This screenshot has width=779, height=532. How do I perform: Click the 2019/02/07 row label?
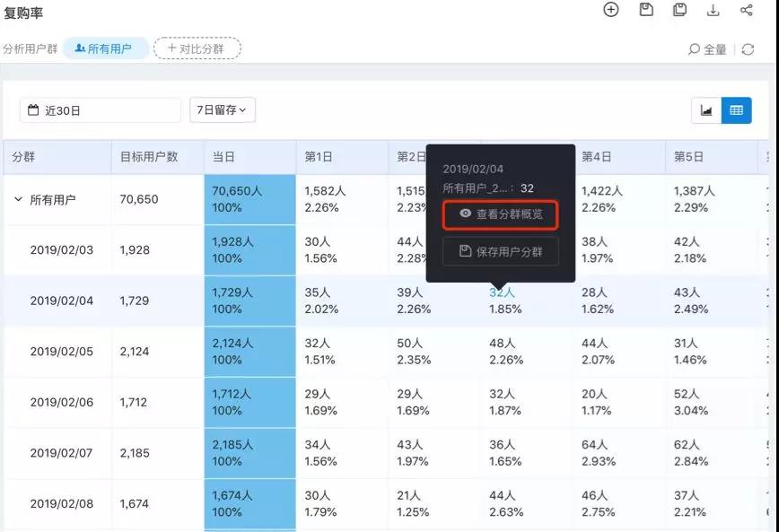(x=62, y=452)
